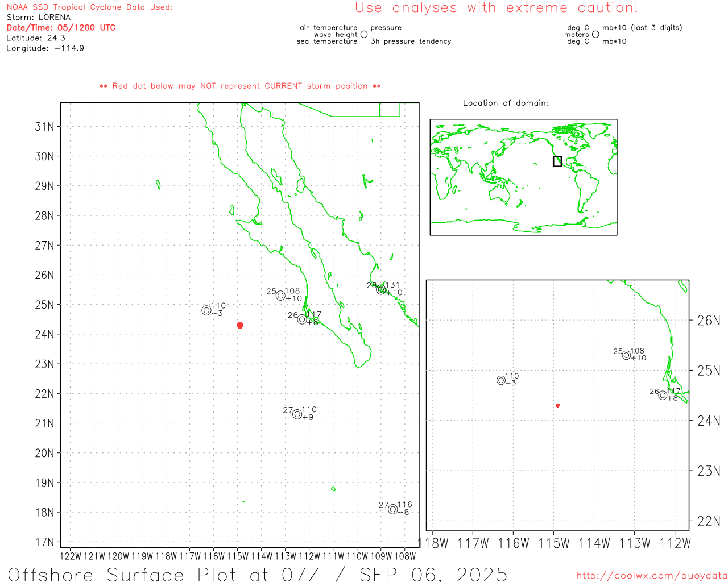Click the 'Location of domain:' label

506,103
